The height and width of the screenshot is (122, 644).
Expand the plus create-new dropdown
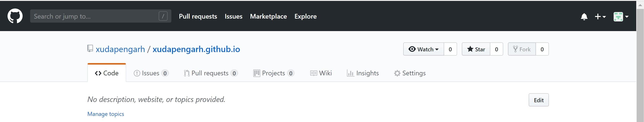click(x=600, y=17)
